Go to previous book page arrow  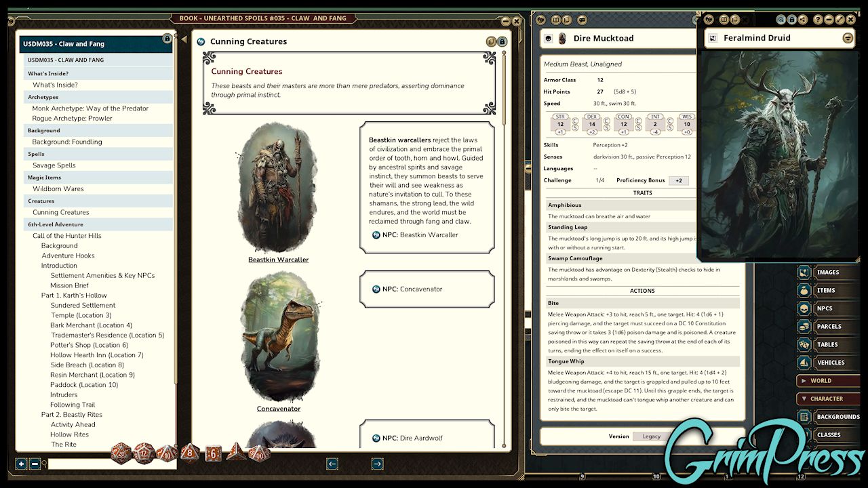pos(332,464)
